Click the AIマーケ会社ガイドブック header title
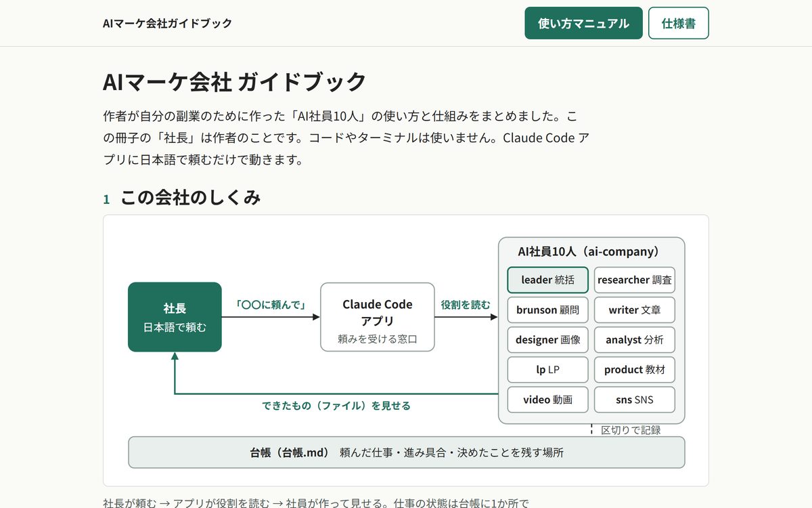Image resolution: width=812 pixels, height=508 pixels. click(167, 23)
